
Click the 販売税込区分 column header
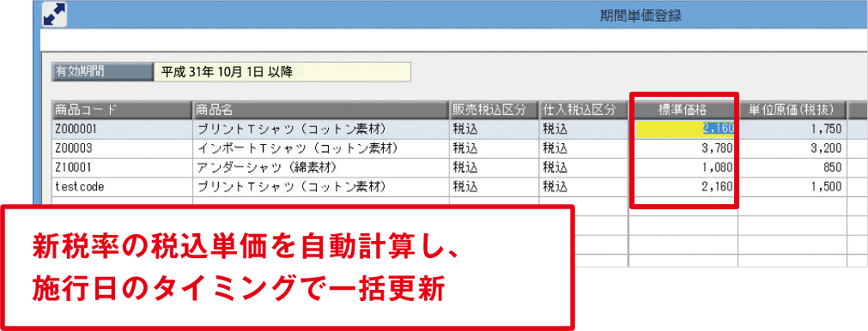pos(495,110)
